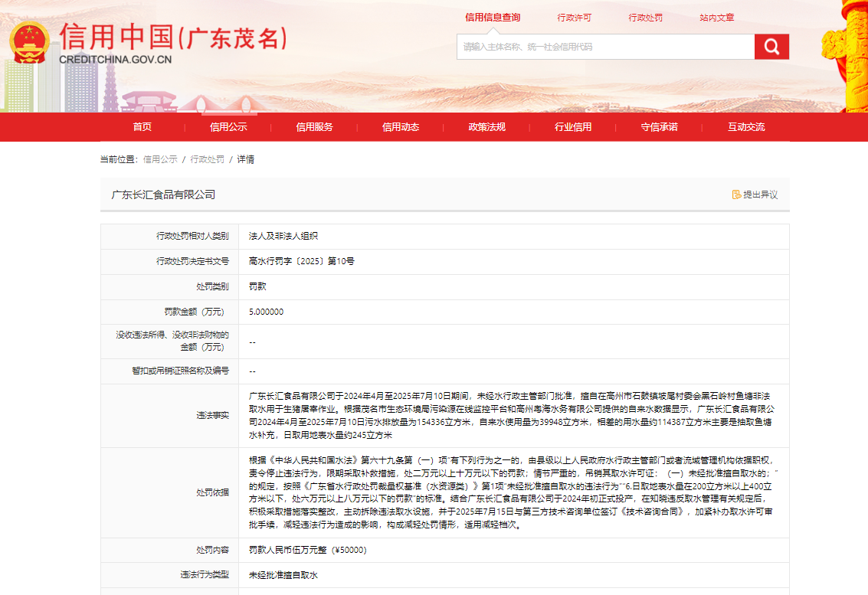Open the 互动交流 navigation item
Image resolution: width=868 pixels, height=595 pixels.
(746, 127)
